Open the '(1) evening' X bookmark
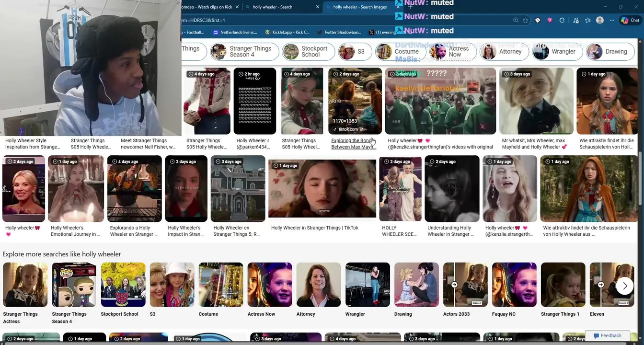 (x=382, y=32)
